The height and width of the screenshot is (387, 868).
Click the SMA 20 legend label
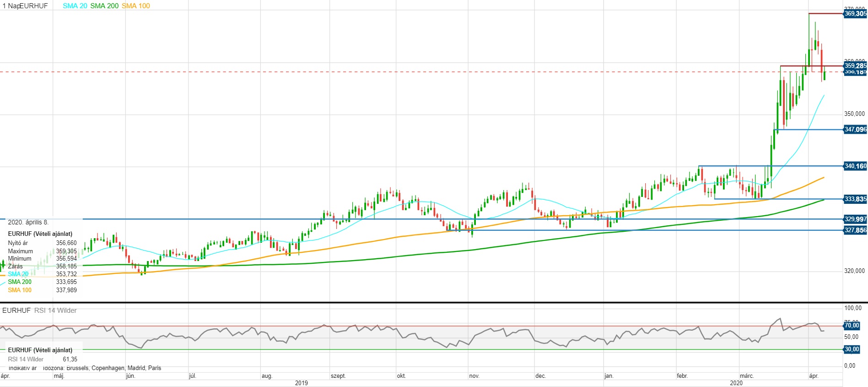tap(75, 6)
